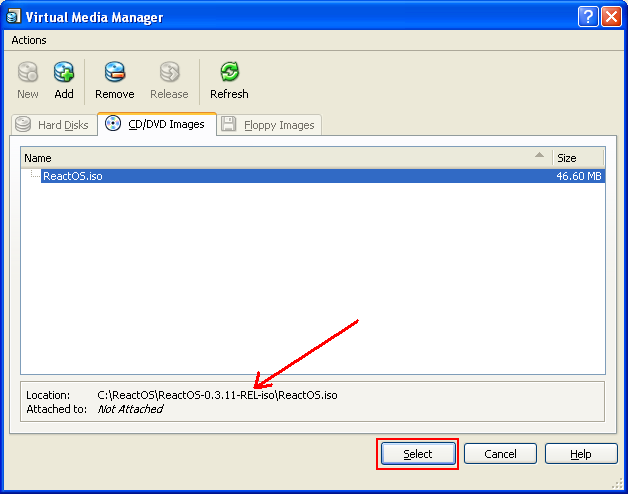628x494 pixels.
Task: Sort the list by Size column header
Action: pos(578,158)
